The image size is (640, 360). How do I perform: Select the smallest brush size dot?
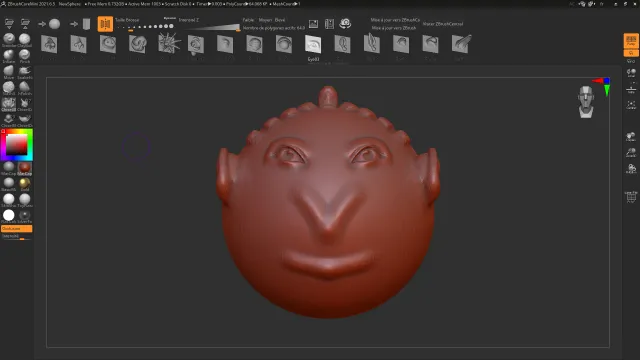(x=119, y=27)
